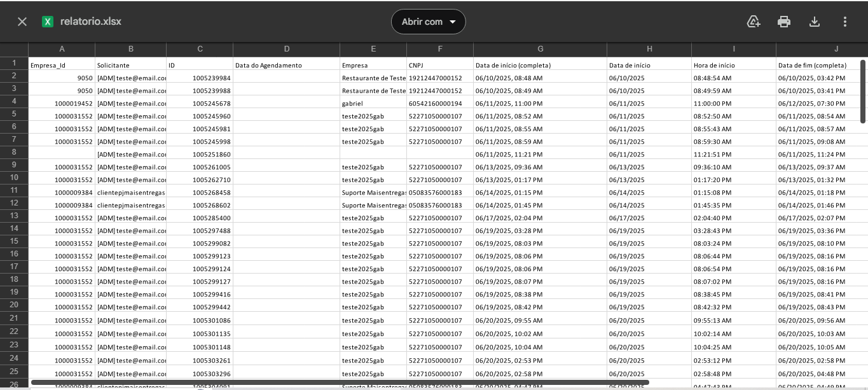Click the 'CNPJ' header cell

coord(440,65)
